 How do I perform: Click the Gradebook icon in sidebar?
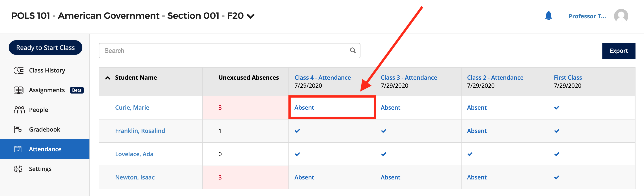(18, 130)
